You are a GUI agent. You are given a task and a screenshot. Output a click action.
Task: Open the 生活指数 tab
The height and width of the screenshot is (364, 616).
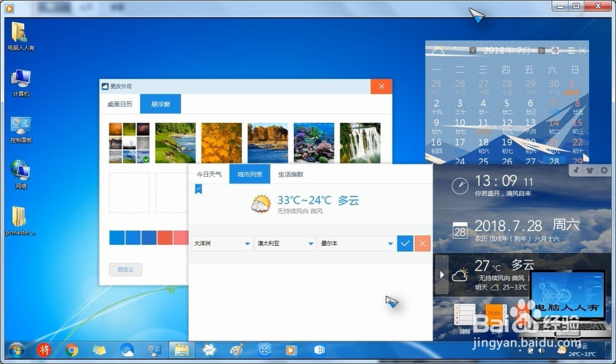point(291,174)
